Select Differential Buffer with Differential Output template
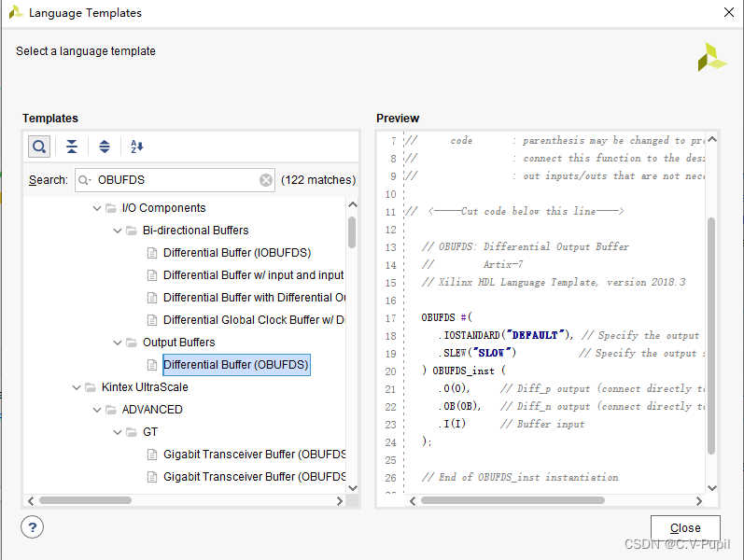 point(254,297)
